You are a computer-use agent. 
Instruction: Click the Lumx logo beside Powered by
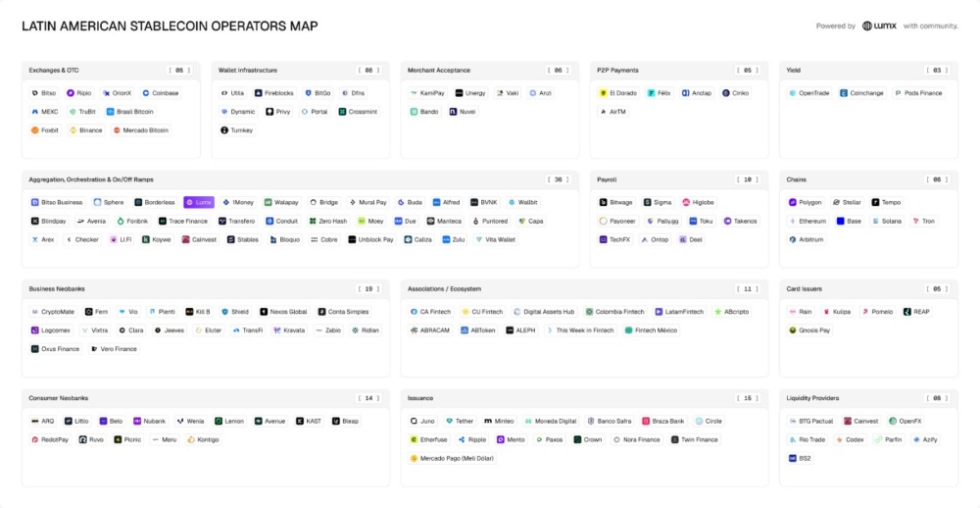(879, 26)
